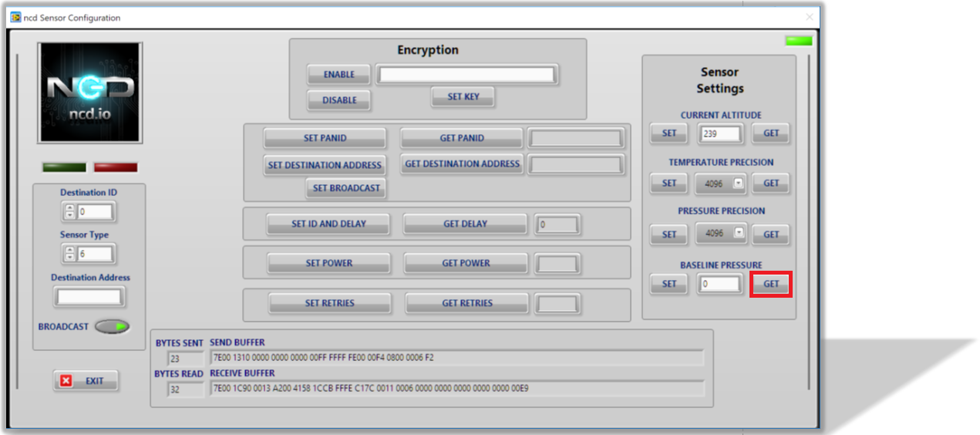
Task: Click the GET DESTINATION ADDRESS button
Action: click(462, 164)
